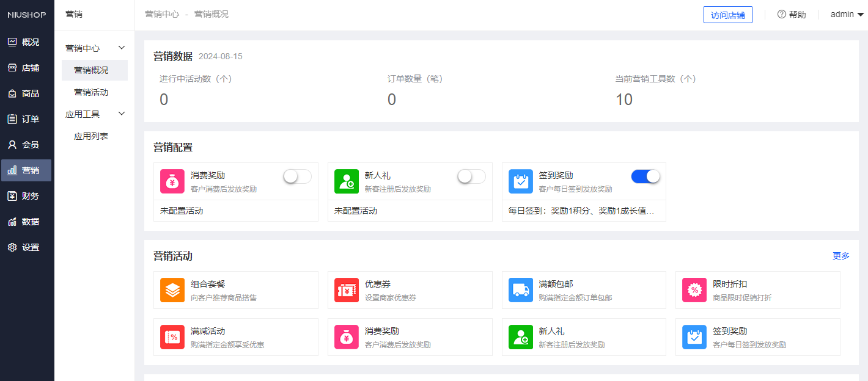Open the 会员 members section

[x=26, y=144]
